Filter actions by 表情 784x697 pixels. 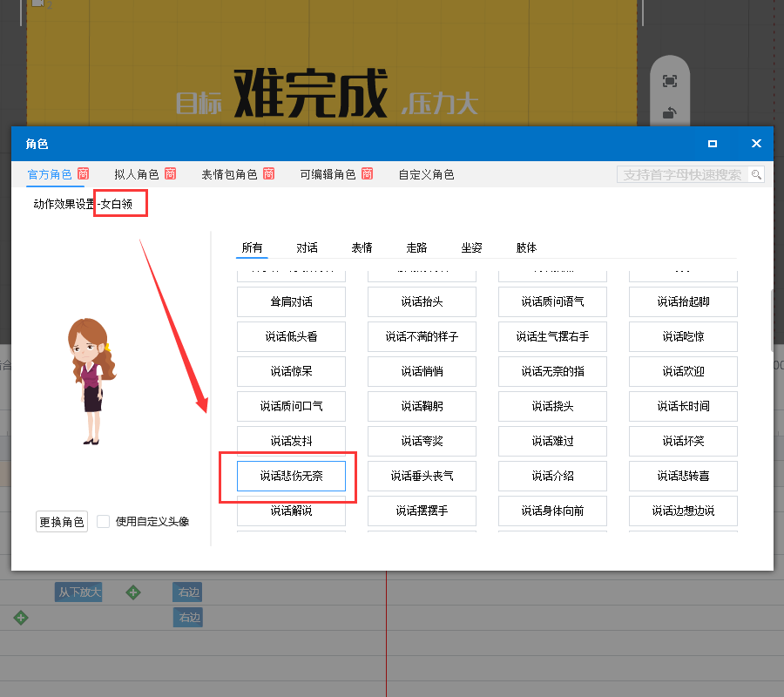tap(362, 247)
